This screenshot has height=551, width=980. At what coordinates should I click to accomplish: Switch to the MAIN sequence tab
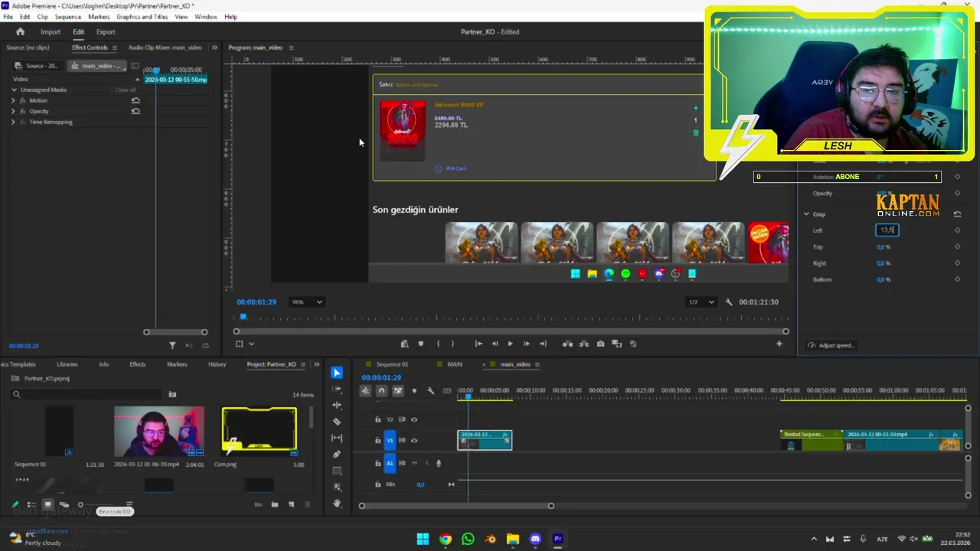point(455,364)
